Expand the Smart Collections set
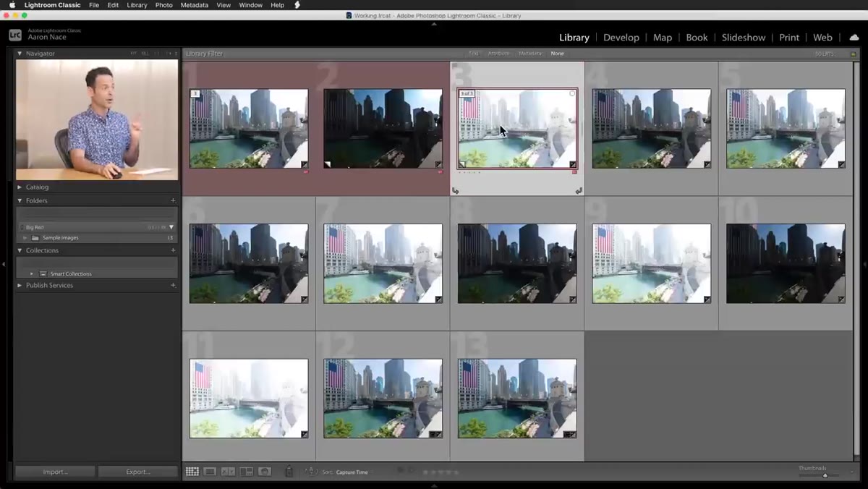The height and width of the screenshot is (489, 868). [32, 274]
